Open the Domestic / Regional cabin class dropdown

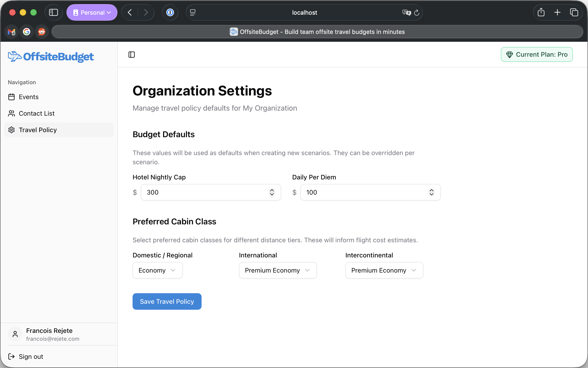tap(157, 270)
